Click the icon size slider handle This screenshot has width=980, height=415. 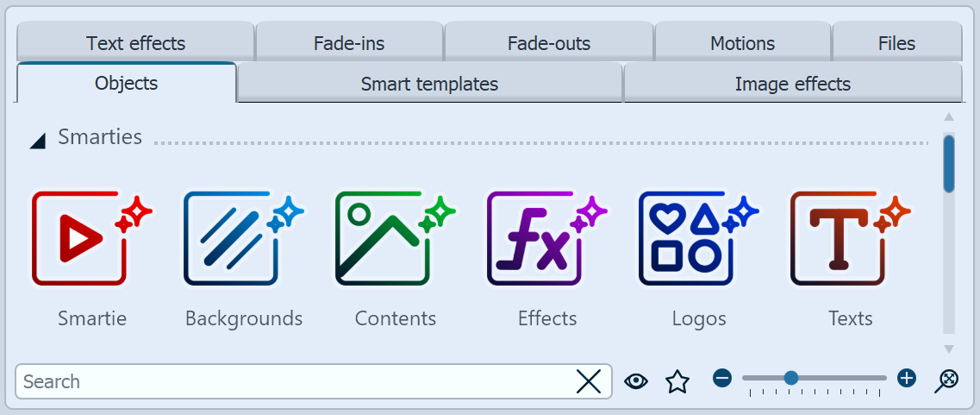[790, 378]
